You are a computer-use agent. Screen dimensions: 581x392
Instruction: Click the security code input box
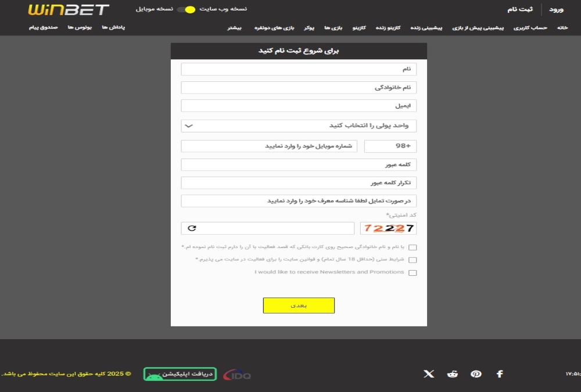[267, 228]
